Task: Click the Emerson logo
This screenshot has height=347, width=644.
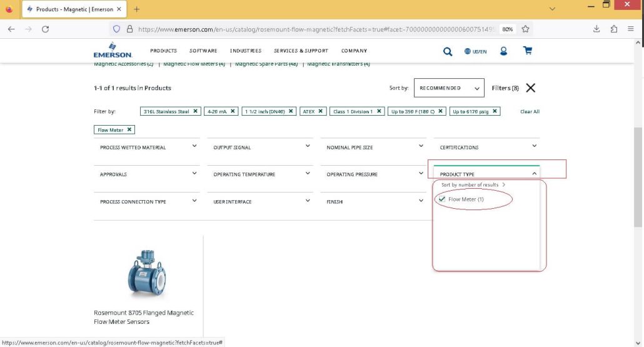Action: tap(113, 50)
